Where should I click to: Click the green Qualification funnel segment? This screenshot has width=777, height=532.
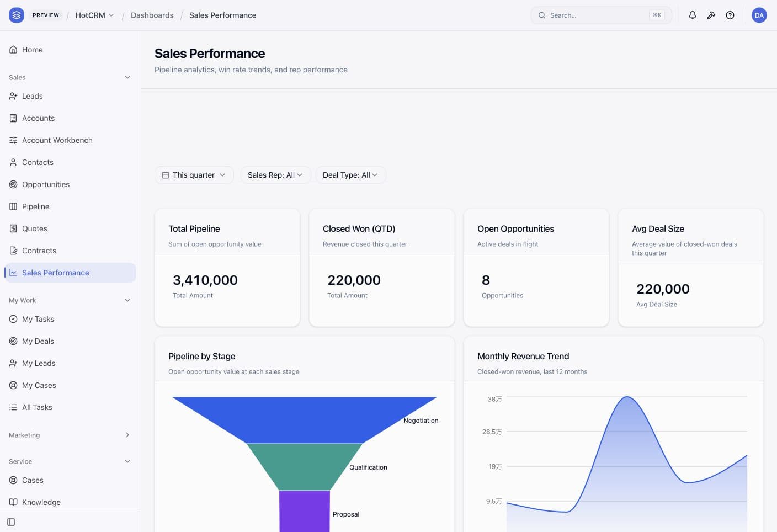pyautogui.click(x=304, y=467)
